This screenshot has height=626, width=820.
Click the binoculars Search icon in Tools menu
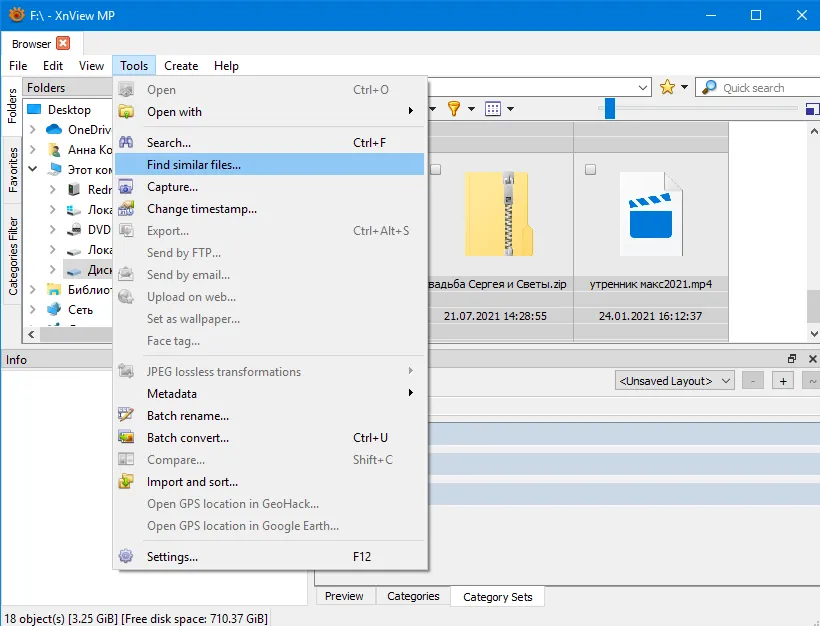pyautogui.click(x=126, y=142)
